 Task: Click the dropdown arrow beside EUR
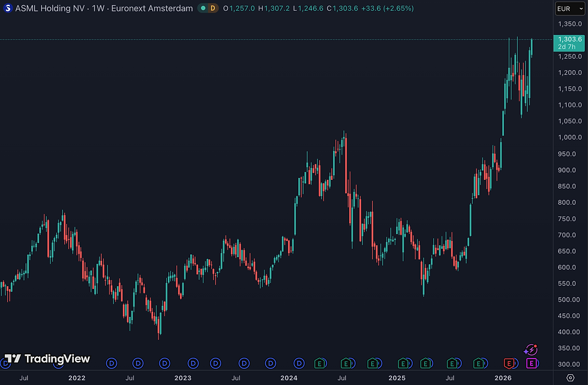(x=581, y=8)
